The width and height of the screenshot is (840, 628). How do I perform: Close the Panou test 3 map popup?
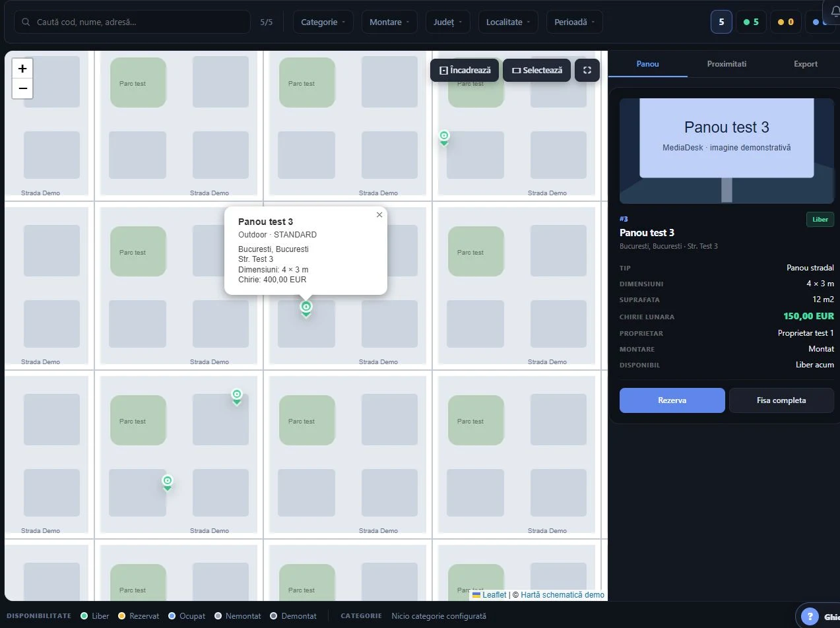click(x=379, y=214)
